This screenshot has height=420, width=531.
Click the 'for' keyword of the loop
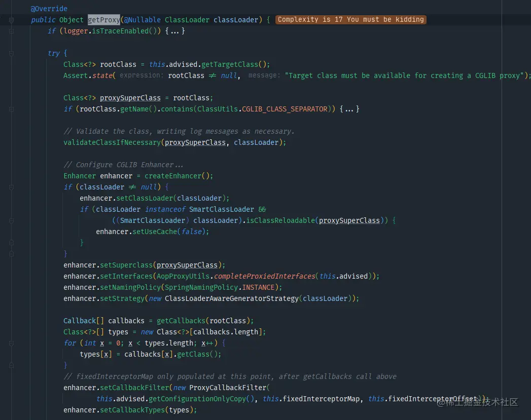click(70, 343)
